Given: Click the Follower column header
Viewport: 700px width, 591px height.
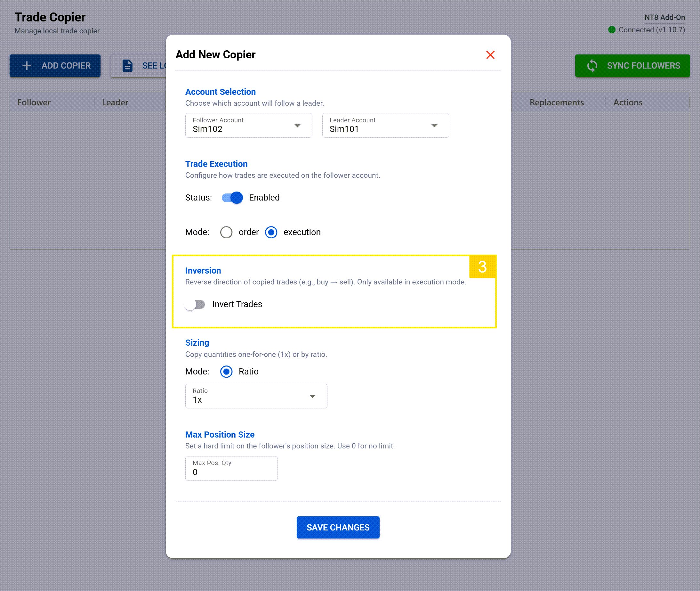Looking at the screenshot, I should pyautogui.click(x=34, y=103).
